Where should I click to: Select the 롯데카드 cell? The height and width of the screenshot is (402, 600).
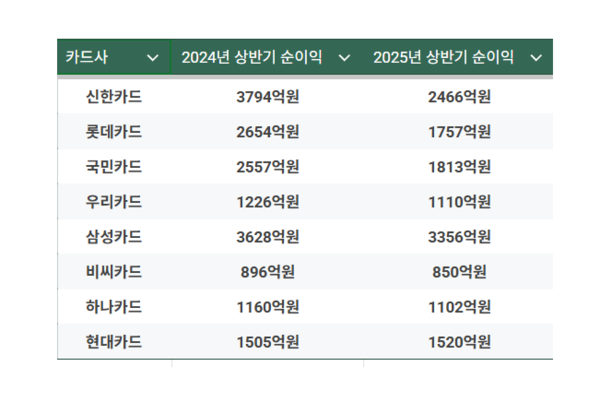point(114,132)
